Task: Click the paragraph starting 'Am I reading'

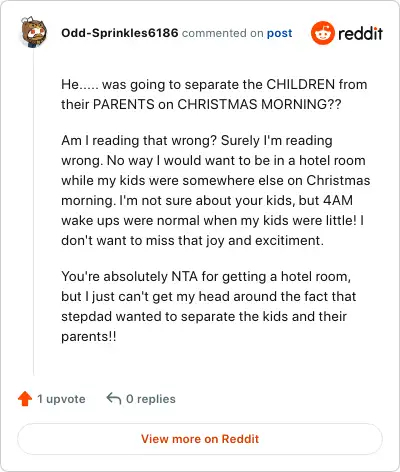Action: (x=216, y=190)
